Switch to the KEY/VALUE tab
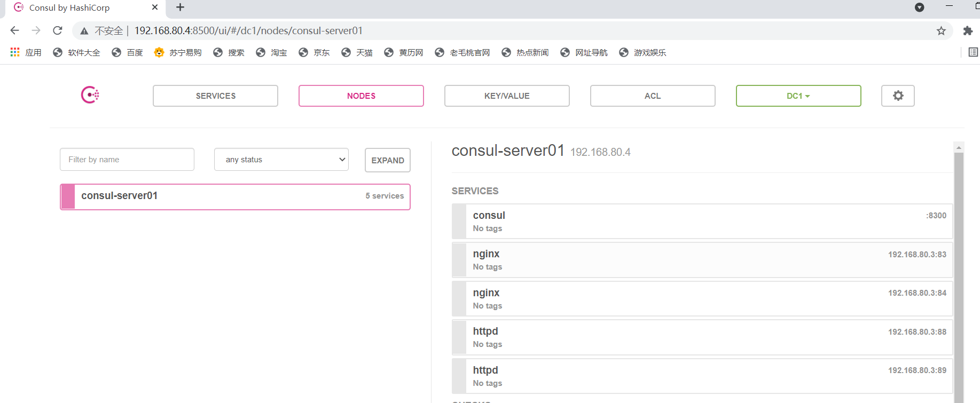Viewport: 980px width, 403px height. (507, 96)
